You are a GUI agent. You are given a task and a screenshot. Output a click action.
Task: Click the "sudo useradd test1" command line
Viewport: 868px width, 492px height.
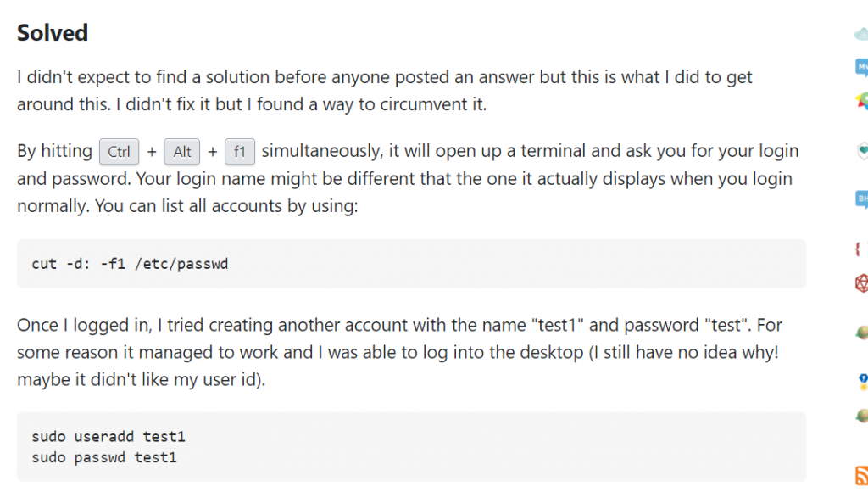click(x=108, y=437)
